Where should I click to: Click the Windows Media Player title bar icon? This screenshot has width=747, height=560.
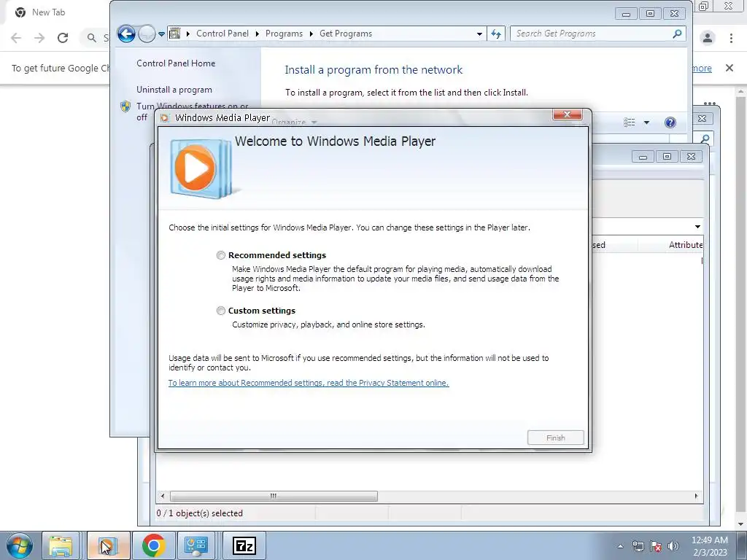pyautogui.click(x=165, y=118)
